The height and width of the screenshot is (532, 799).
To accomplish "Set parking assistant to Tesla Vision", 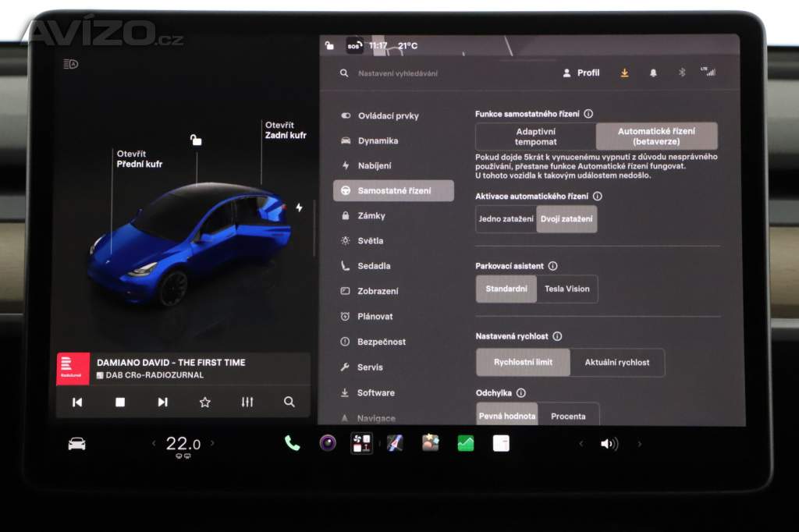I will click(567, 289).
